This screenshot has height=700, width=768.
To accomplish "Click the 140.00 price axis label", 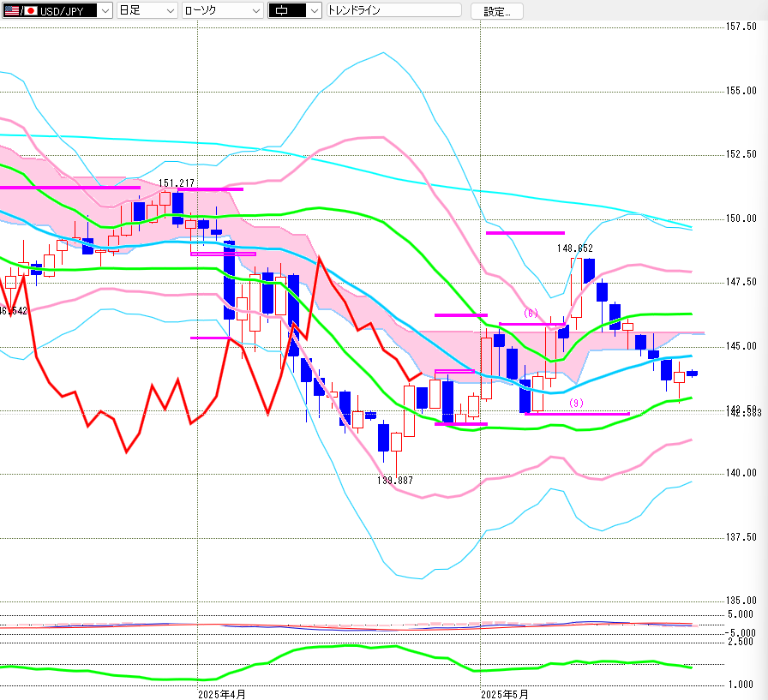I will point(741,473).
